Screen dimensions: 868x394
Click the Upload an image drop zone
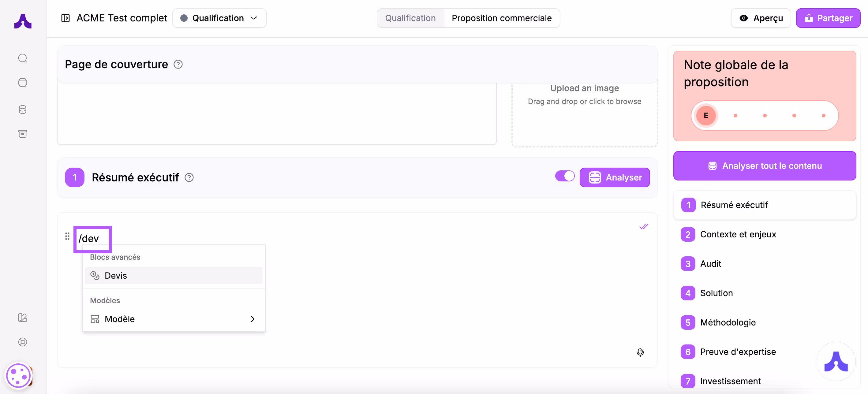[x=584, y=111]
